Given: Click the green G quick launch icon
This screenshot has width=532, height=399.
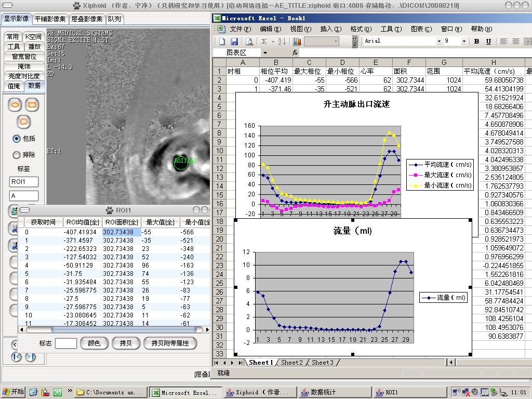Looking at the screenshot, I should (x=58, y=392).
